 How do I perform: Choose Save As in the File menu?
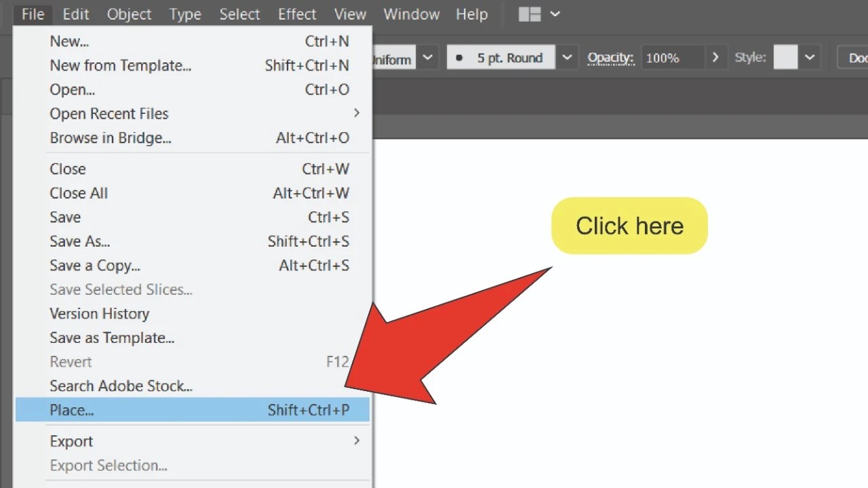pos(79,241)
